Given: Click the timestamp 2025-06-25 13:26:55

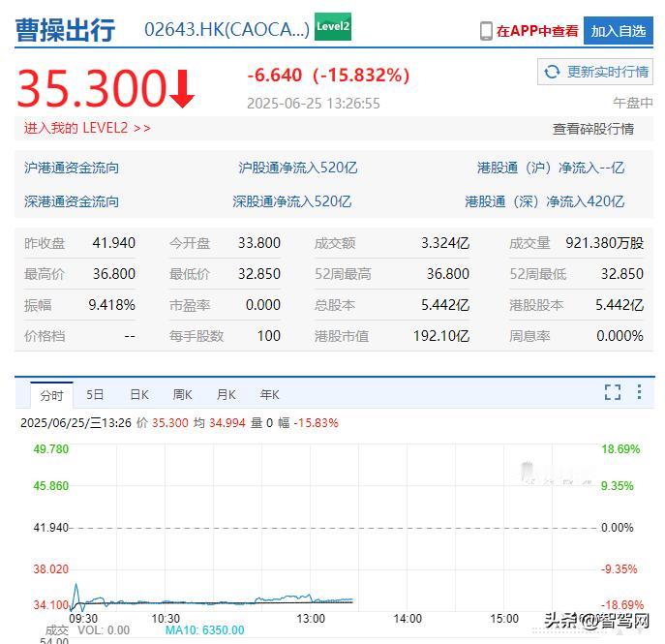Looking at the screenshot, I should point(314,104).
